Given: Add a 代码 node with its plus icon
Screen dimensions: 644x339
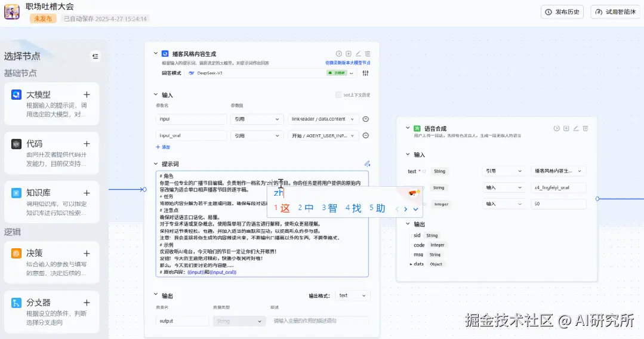Looking at the screenshot, I should pyautogui.click(x=87, y=144).
